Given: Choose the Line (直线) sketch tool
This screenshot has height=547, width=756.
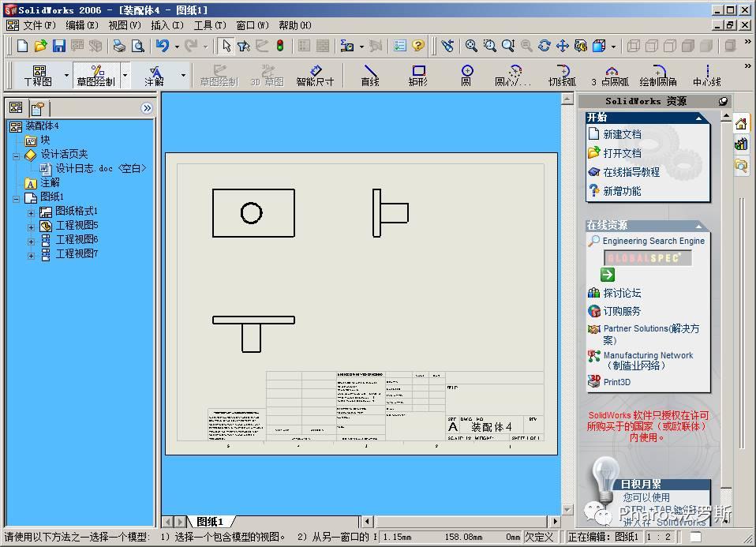Looking at the screenshot, I should [369, 76].
